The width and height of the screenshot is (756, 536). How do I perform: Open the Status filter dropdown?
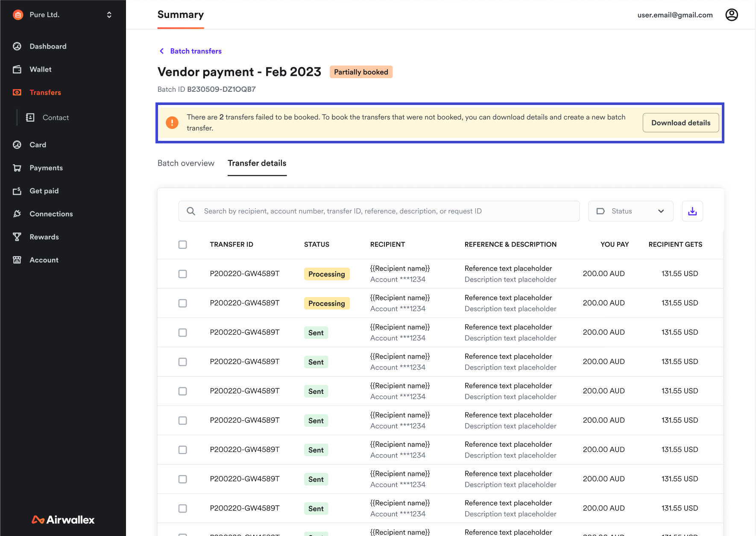[x=631, y=211]
